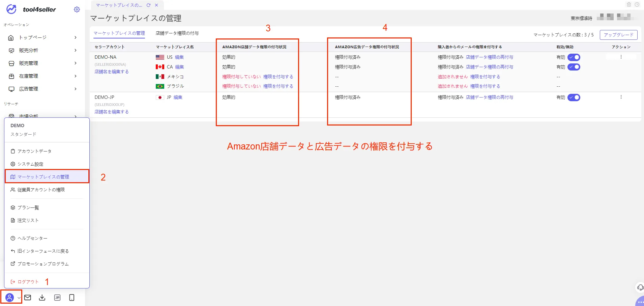Click 店舗データ権限の再付与 in the JP row
The width and height of the screenshot is (644, 306).
[490, 97]
